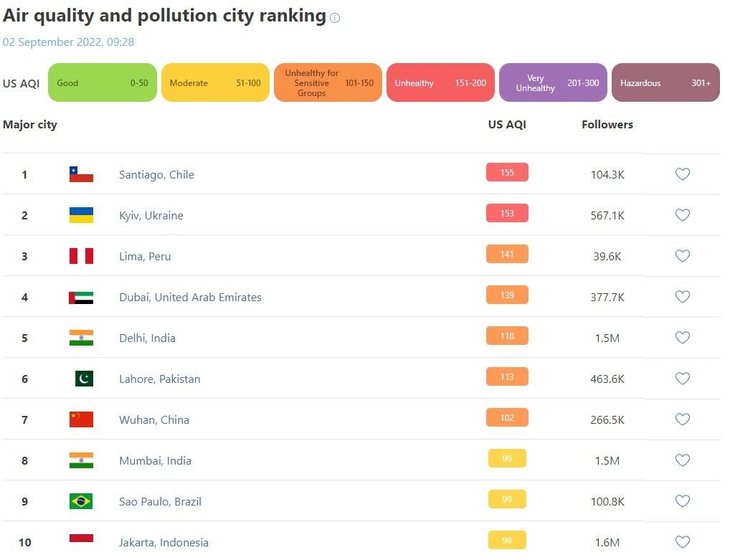Screen dimensions: 730x560
Task: Select the purple Very Unhealthy legend swatch
Action: pyautogui.click(x=553, y=82)
